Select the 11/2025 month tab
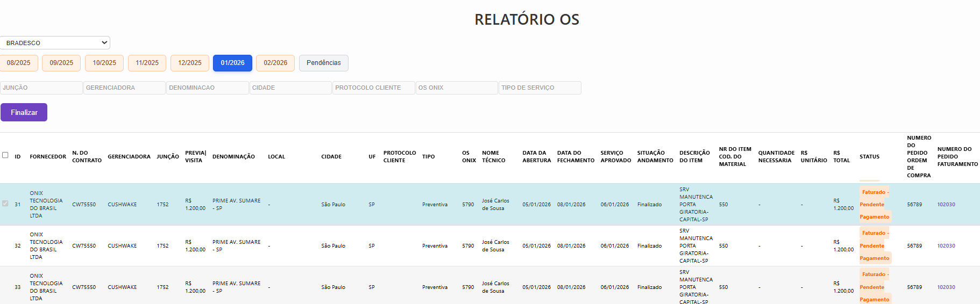Image resolution: width=980 pixels, height=304 pixels. point(147,63)
